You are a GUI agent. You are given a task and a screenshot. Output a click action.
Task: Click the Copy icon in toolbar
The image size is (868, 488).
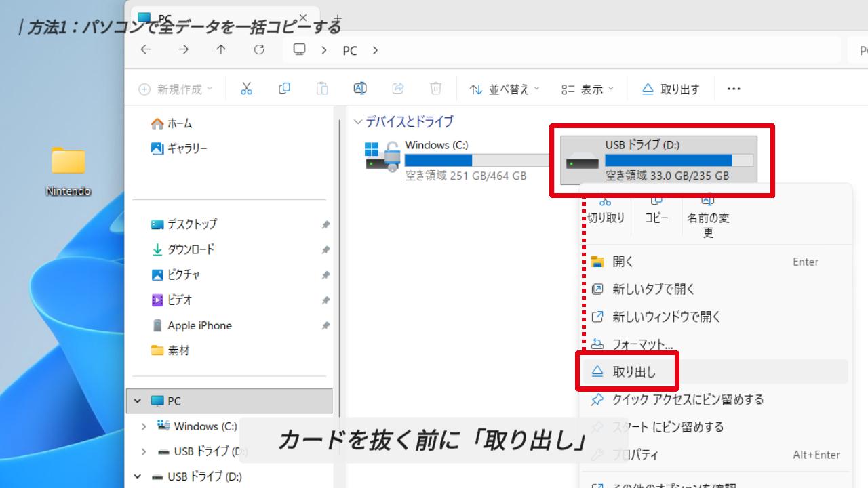pos(284,89)
